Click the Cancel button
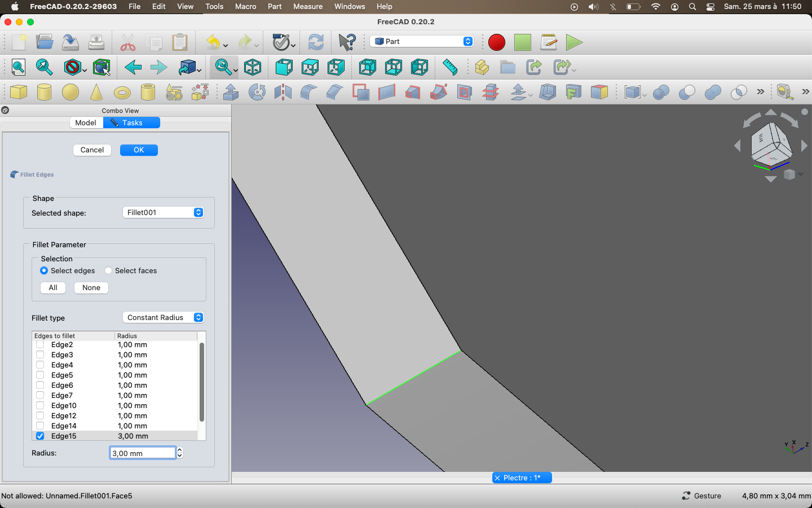Screen dimensions: 812x508 tap(92, 150)
